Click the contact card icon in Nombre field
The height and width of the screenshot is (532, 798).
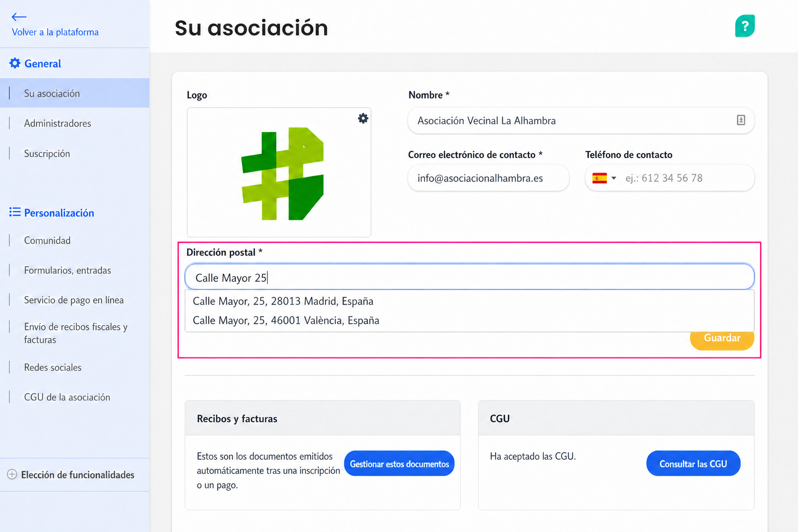point(741,120)
